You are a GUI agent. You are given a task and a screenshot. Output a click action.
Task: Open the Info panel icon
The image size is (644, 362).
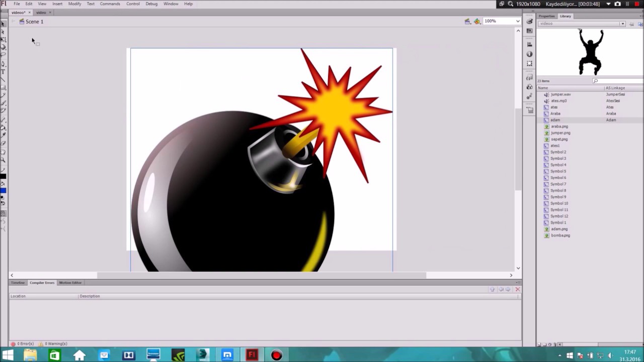529,54
